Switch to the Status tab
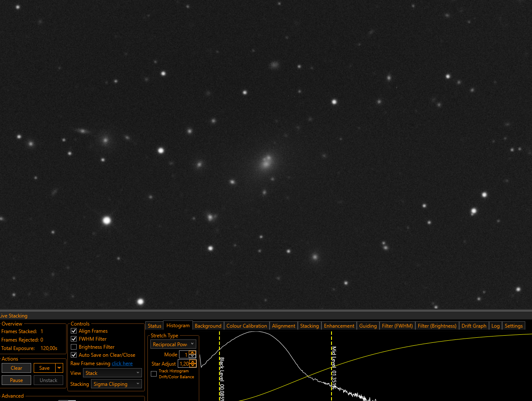This screenshot has width=532, height=401. click(x=155, y=326)
